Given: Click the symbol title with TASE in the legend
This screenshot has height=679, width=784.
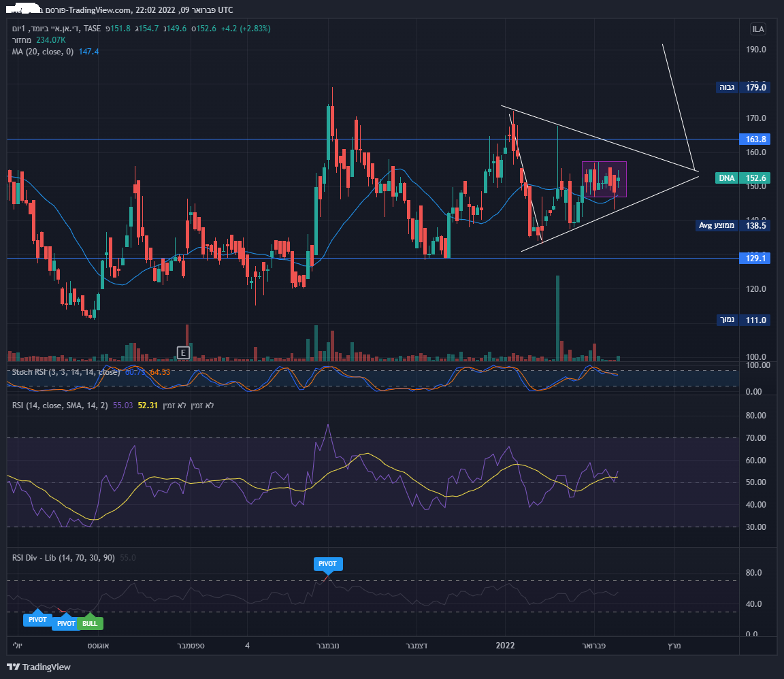Looking at the screenshot, I should [56, 29].
